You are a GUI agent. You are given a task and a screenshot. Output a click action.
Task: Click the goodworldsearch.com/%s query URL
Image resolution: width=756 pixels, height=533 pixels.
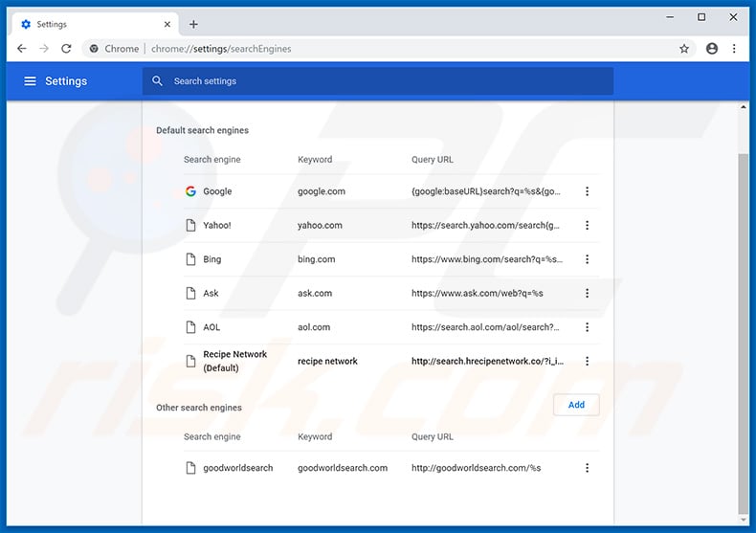pyautogui.click(x=476, y=468)
